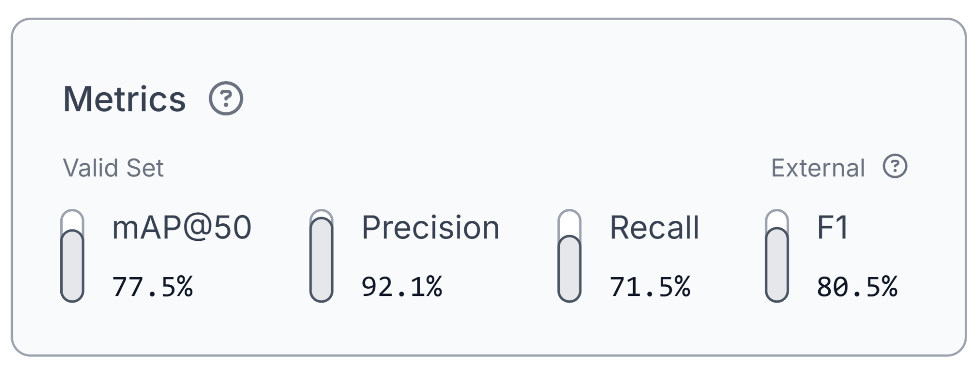Click the F1 vertical gauge bar

(777, 256)
